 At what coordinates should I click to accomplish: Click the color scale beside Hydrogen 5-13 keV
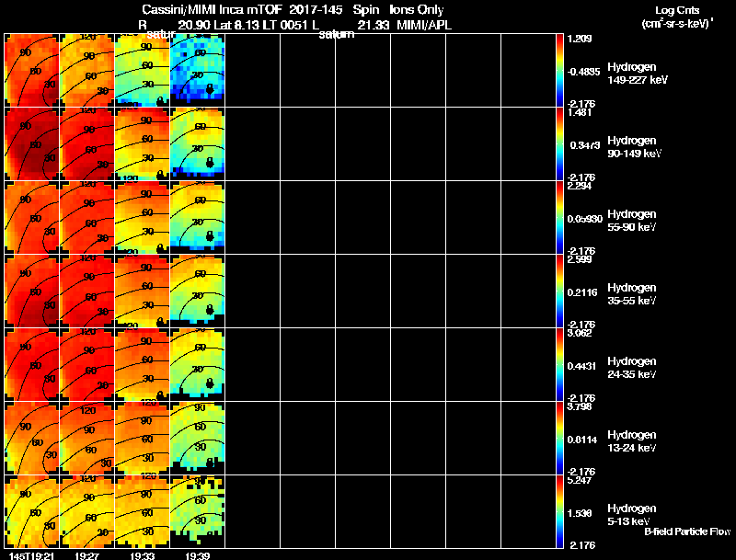pos(559,511)
